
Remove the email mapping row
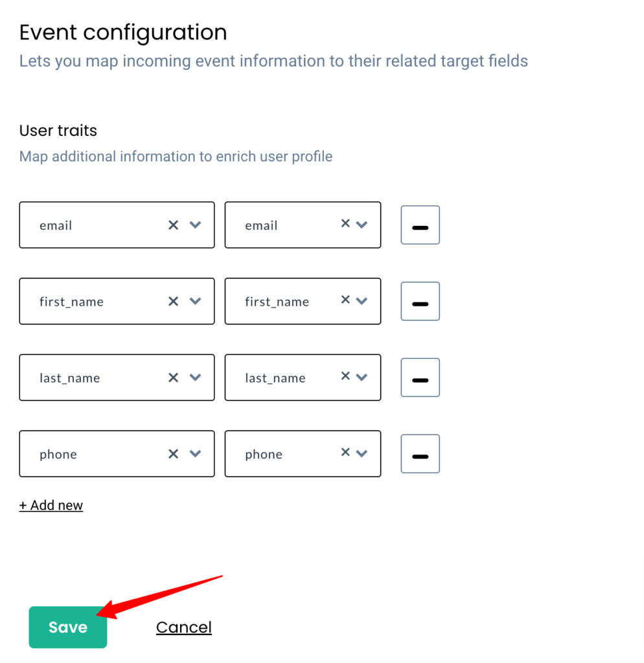420,225
